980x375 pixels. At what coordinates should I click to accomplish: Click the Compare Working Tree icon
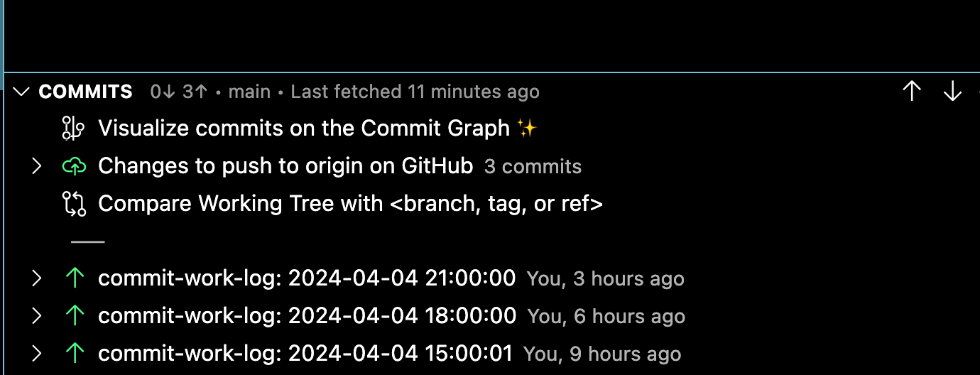(x=74, y=204)
